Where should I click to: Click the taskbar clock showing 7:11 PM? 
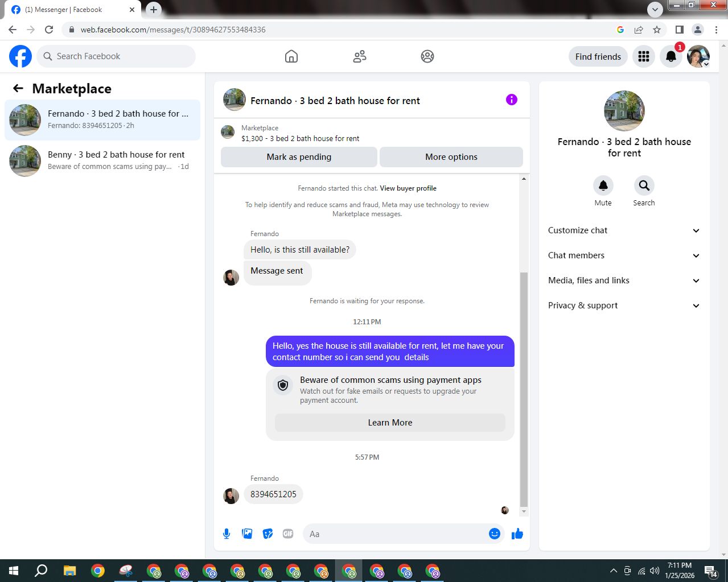(680, 571)
